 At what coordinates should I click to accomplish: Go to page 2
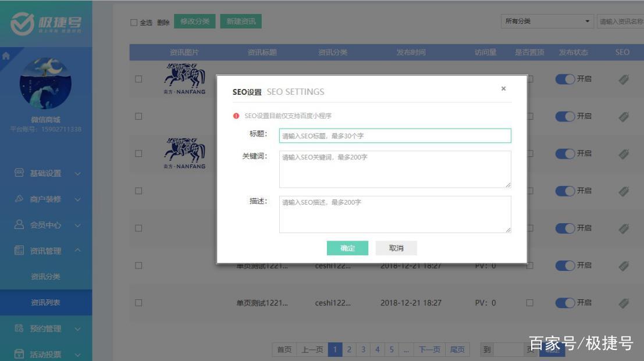(349, 349)
